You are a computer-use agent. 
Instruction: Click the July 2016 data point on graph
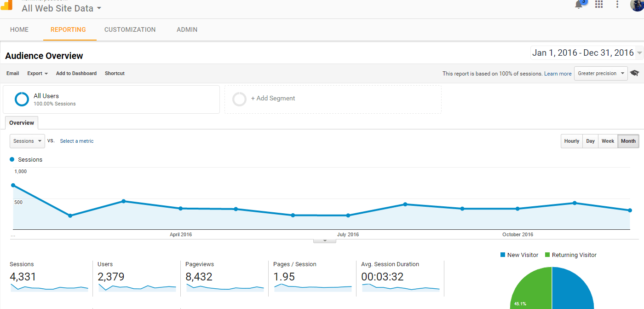348,216
